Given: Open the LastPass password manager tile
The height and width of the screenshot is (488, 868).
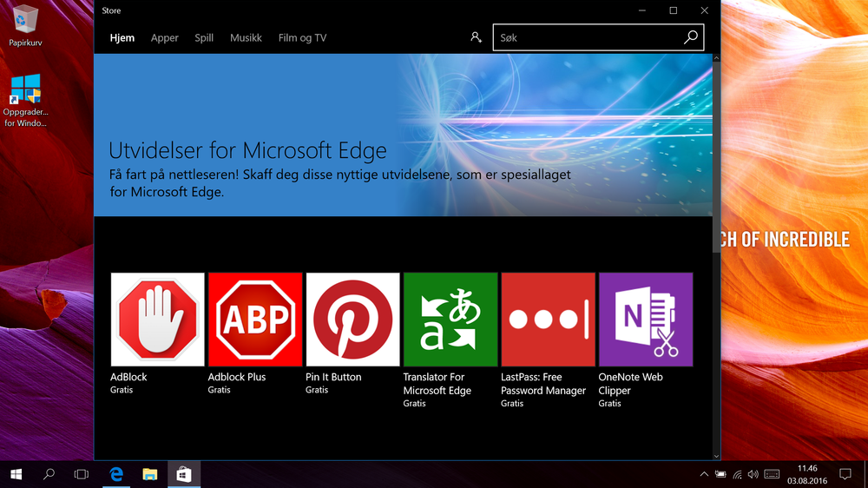Looking at the screenshot, I should tap(548, 319).
